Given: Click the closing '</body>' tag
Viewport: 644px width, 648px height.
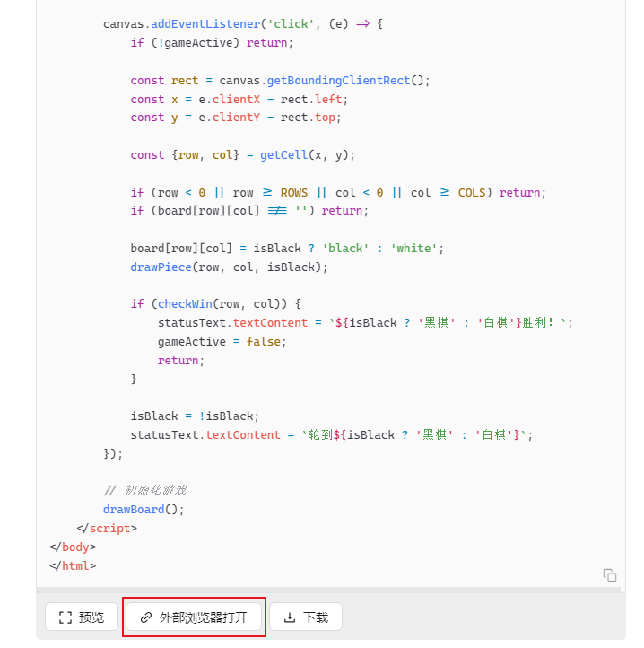Looking at the screenshot, I should point(73,547).
